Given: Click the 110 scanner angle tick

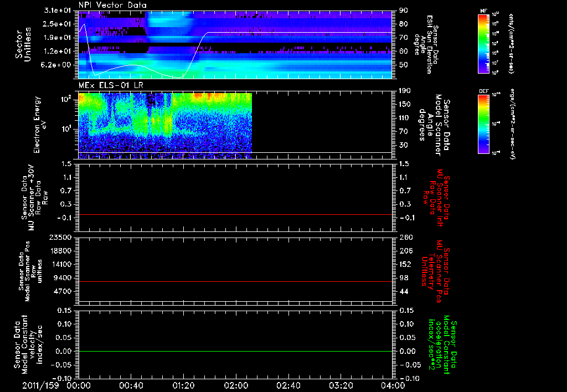Looking at the screenshot, I should [406, 118].
